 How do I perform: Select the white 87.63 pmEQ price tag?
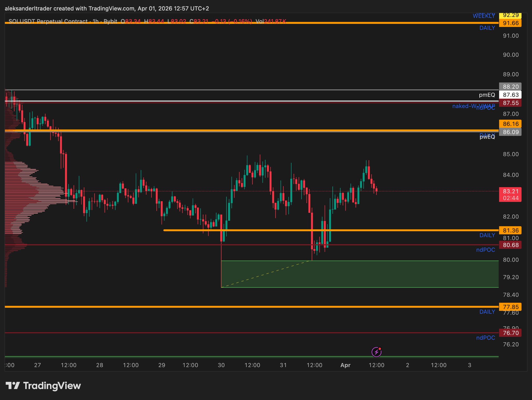pos(510,95)
